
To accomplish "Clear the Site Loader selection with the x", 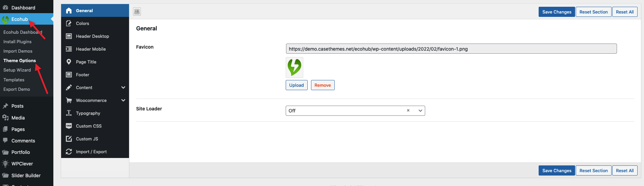I will [x=408, y=110].
